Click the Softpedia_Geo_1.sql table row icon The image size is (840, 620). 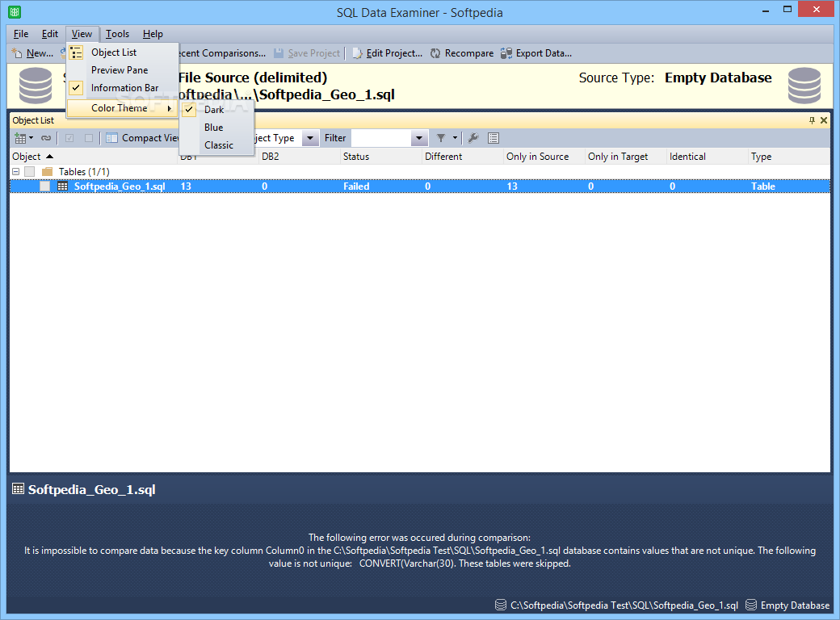[63, 186]
